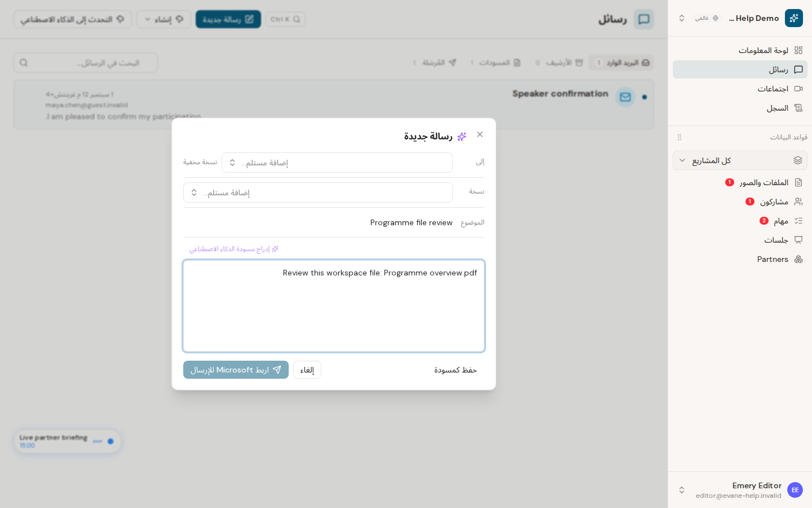Click the dashboard icon next to لوحة المعلومات
This screenshot has width=812, height=508.
798,50
